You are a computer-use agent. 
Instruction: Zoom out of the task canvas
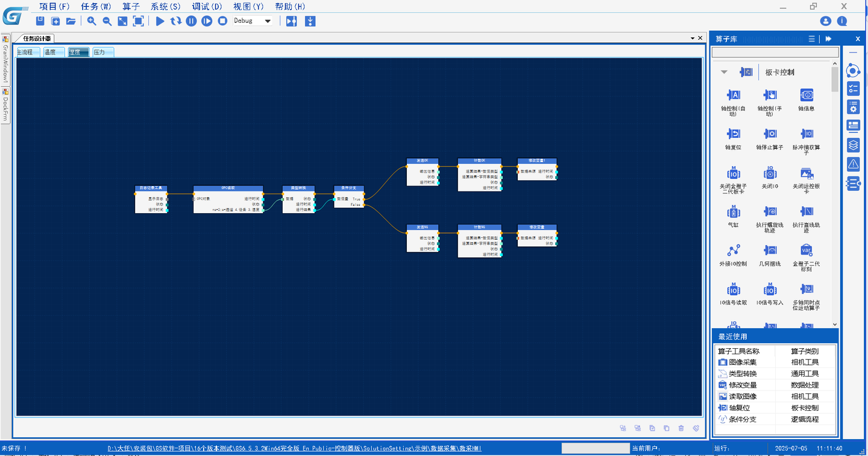(107, 21)
